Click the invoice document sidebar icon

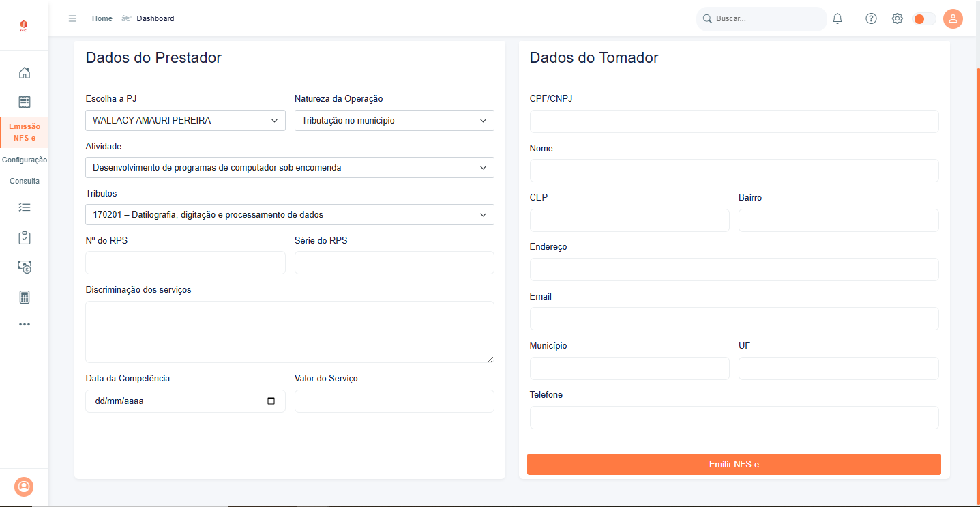point(25,102)
